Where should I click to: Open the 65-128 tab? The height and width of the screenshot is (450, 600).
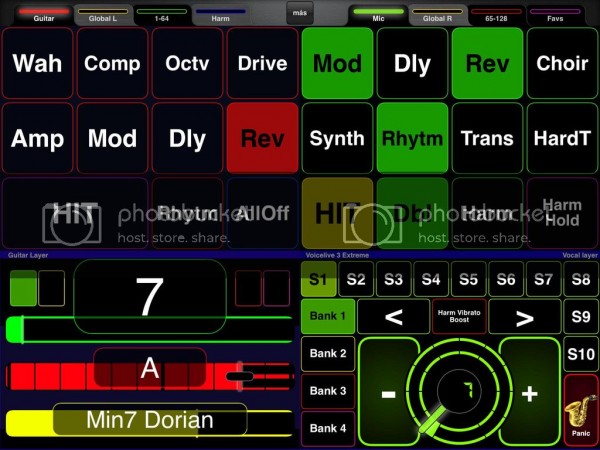click(496, 15)
